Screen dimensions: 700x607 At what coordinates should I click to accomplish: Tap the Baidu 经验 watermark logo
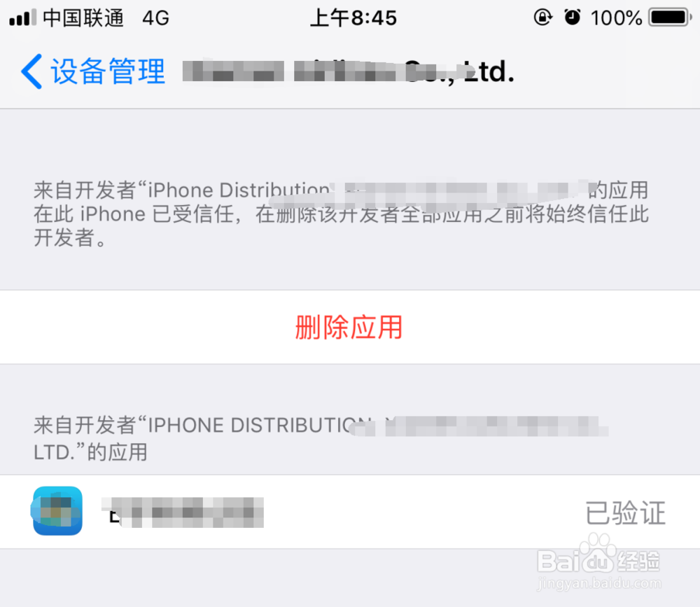coord(598,556)
